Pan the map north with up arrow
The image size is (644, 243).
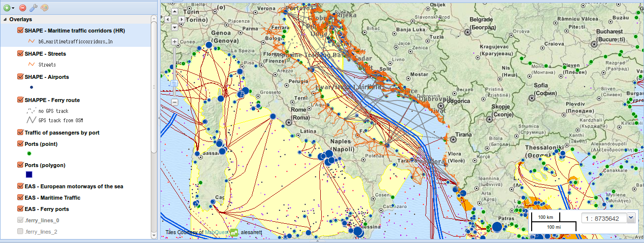point(174,11)
